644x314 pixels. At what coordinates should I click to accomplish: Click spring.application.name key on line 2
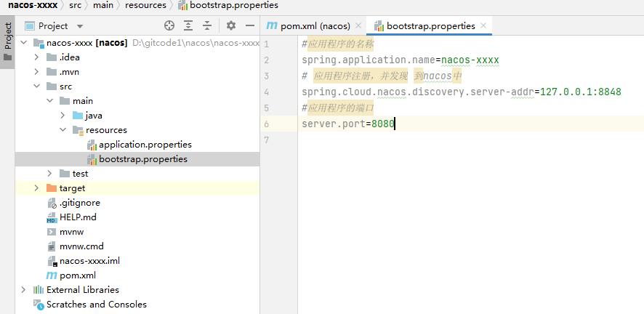point(369,60)
